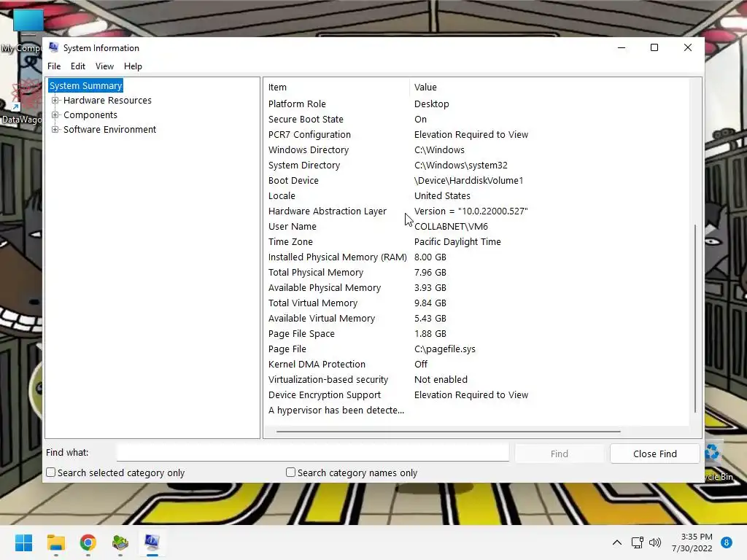Select the Hardware Resources tree label
The height and width of the screenshot is (560, 747).
click(x=107, y=101)
